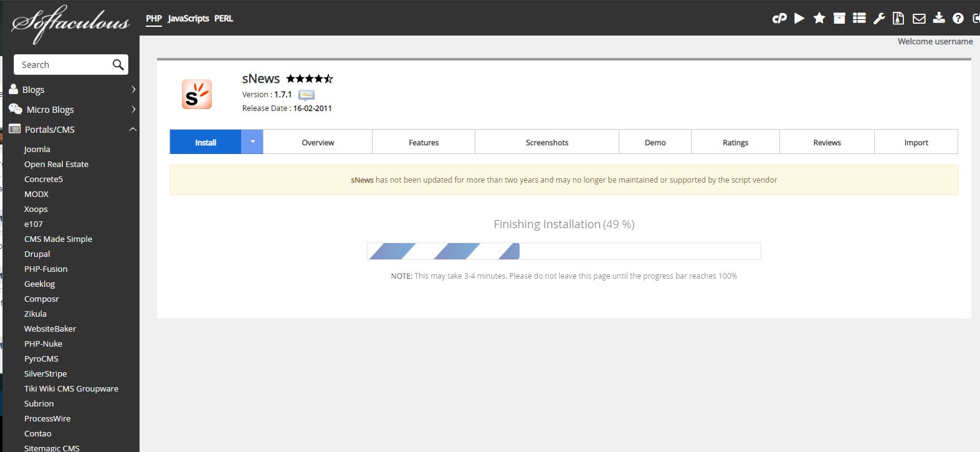Click the sNews application logo
980x452 pixels.
coord(197,94)
